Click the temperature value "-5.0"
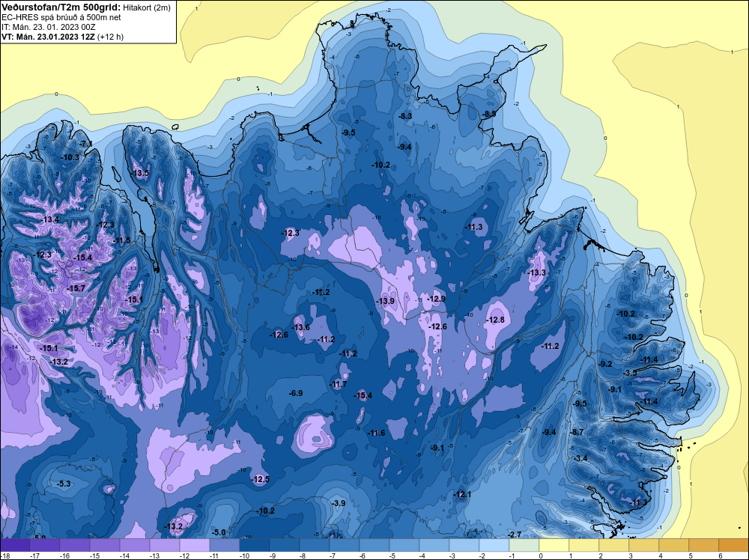This screenshot has height=560, width=749. (x=219, y=532)
